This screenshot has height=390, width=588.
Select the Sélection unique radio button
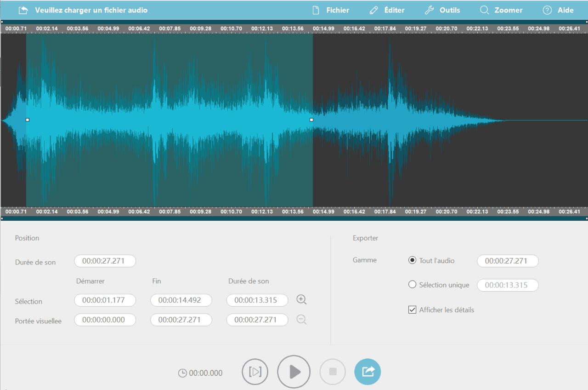(x=412, y=285)
